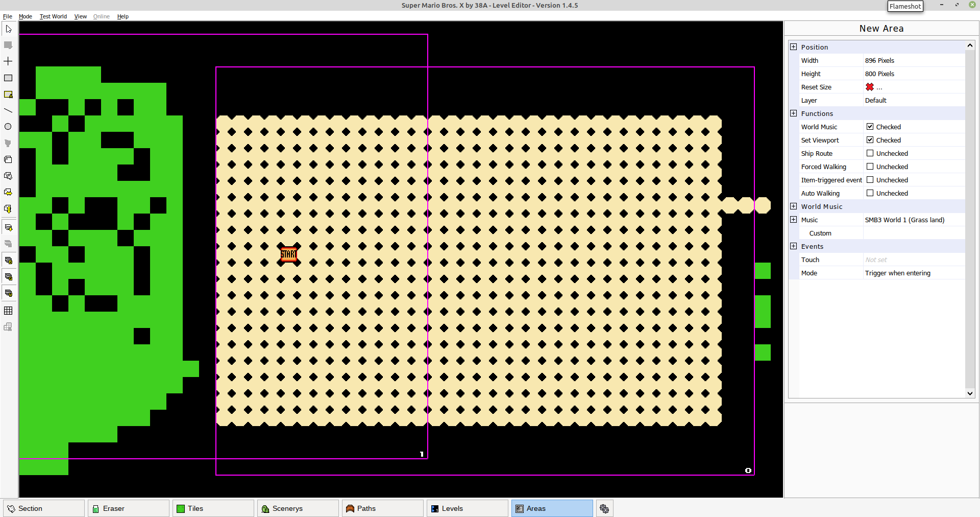Open the Test World menu
980x517 pixels.
(x=53, y=16)
